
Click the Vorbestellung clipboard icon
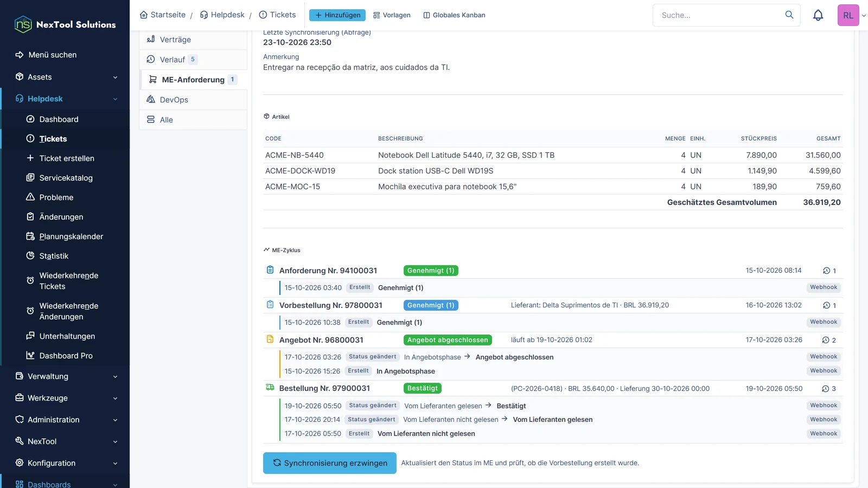[270, 305]
